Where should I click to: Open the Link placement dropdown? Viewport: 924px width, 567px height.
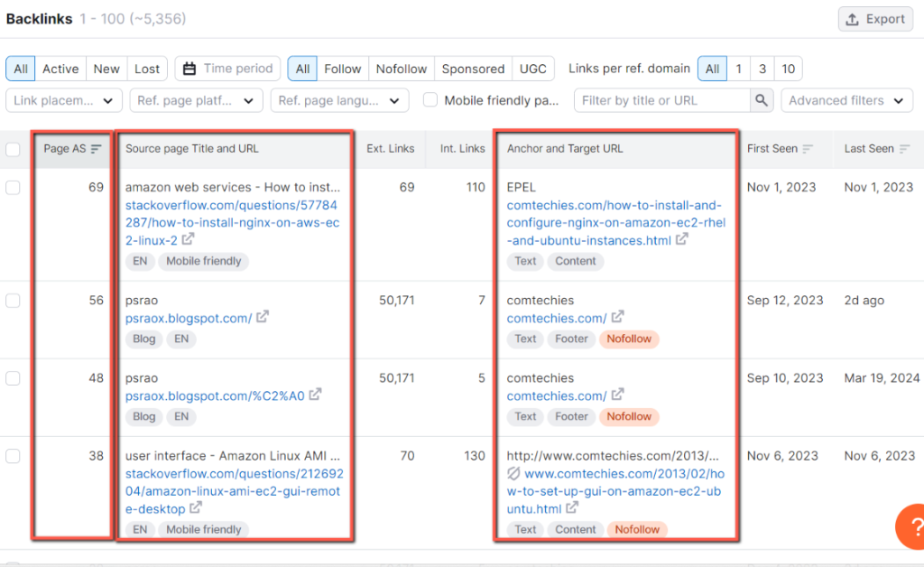tap(63, 100)
